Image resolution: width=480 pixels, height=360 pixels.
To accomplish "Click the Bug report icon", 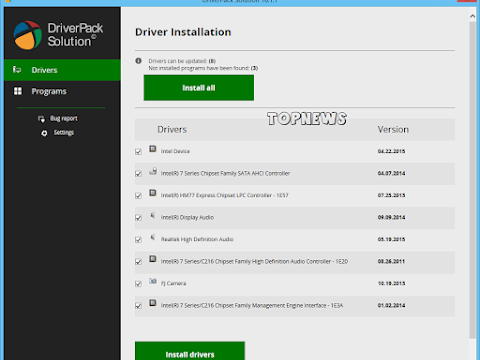I will tap(41, 119).
